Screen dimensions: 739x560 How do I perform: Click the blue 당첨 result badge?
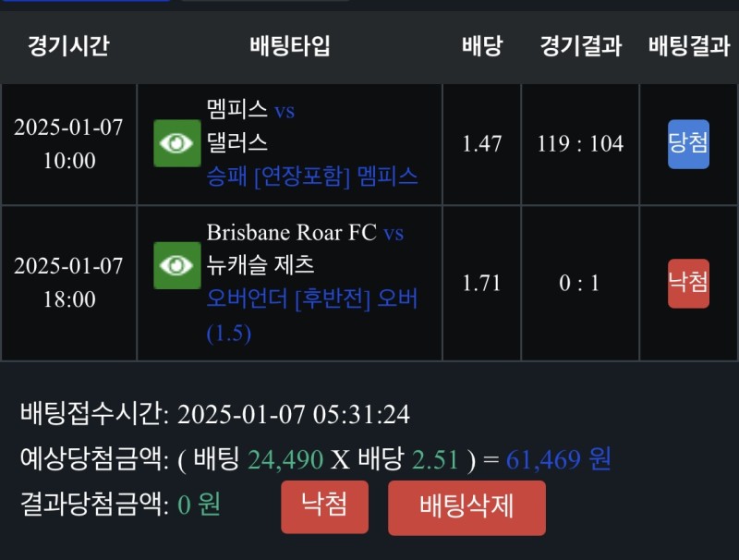click(x=688, y=143)
